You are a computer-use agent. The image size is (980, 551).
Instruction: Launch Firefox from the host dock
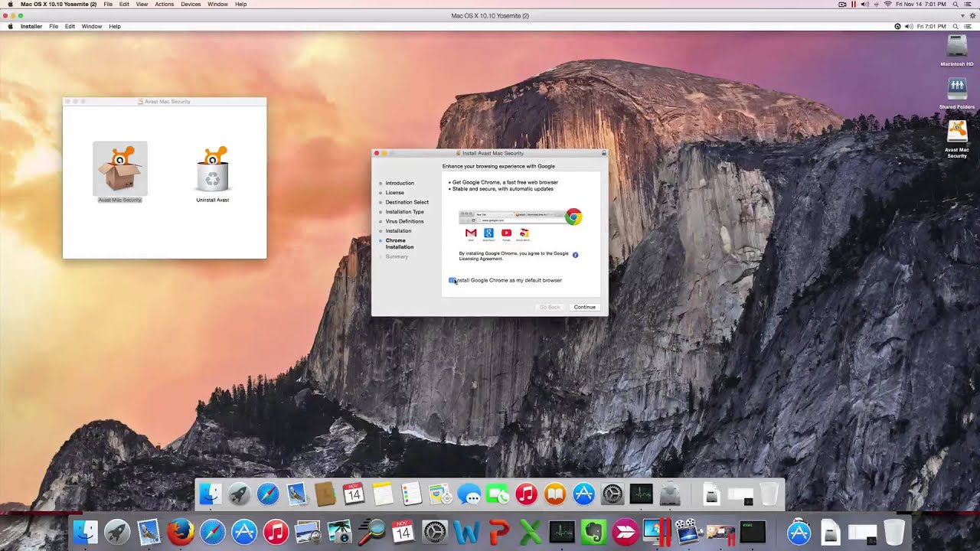click(181, 532)
